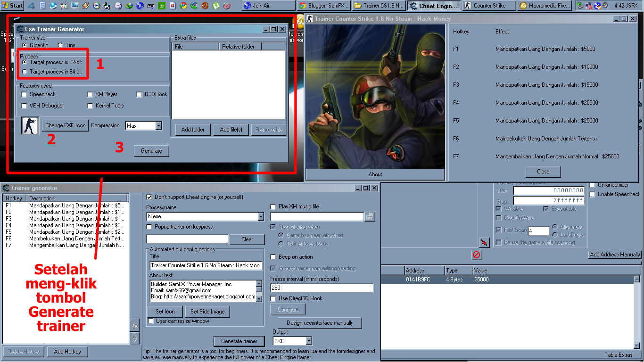The width and height of the screenshot is (644, 362).
Task: Open the Half-Life lambda quick launch icon
Action: click(205, 6)
